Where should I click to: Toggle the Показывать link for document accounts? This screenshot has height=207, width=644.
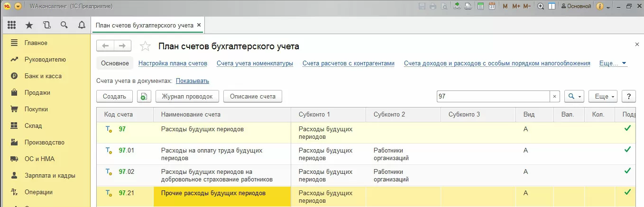tap(192, 81)
